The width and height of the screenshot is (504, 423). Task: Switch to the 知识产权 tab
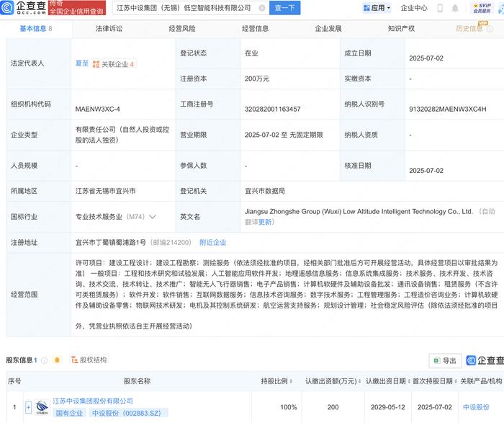click(x=401, y=29)
